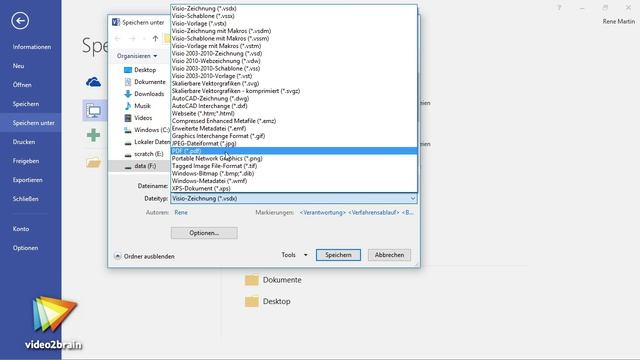Choose Visio 2010-Webzeichnung (*.vdw)
Screen dimensions: 640x360
tap(294, 61)
